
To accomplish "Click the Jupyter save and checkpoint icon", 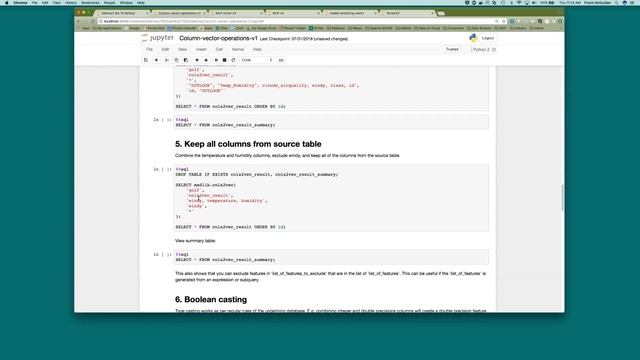I will 146,60.
